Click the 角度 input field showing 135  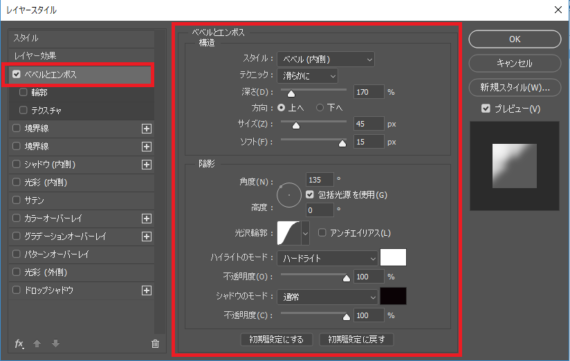coord(320,180)
